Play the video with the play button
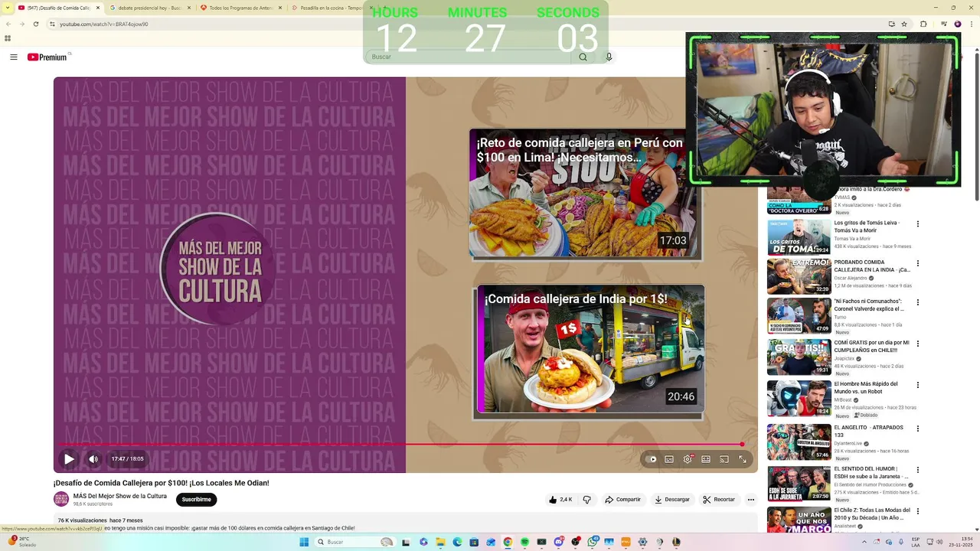Viewport: 980px width, 551px height. point(69,459)
